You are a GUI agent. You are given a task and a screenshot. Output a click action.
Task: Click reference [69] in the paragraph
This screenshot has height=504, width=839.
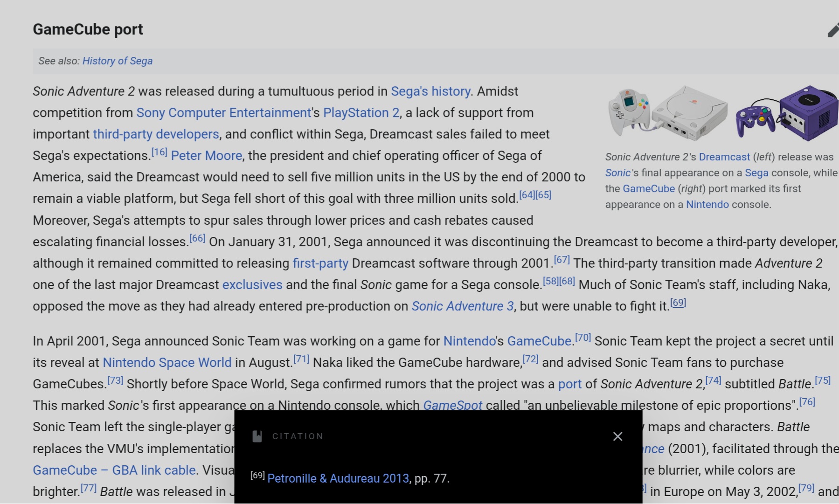click(678, 303)
